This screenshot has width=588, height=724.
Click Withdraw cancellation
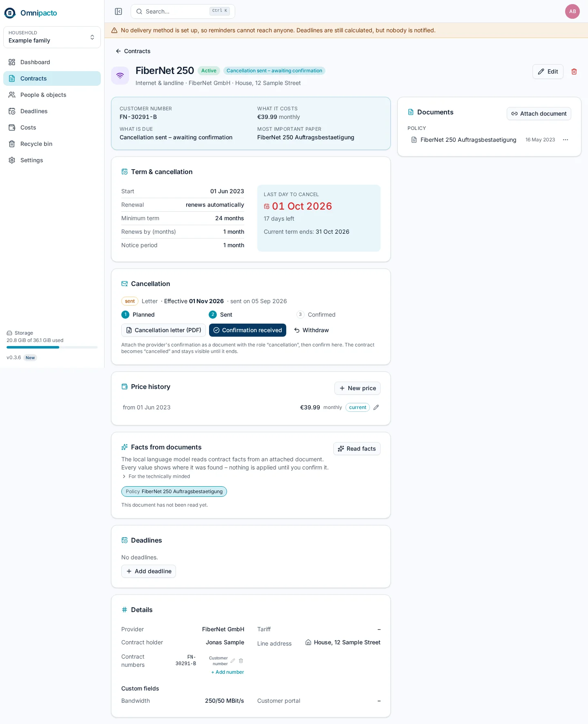pos(311,330)
